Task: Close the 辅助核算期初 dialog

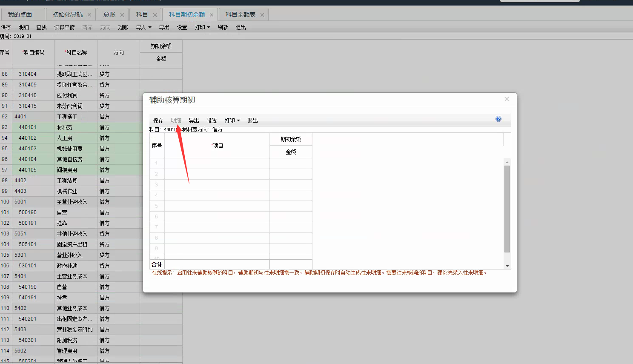Action: (507, 99)
